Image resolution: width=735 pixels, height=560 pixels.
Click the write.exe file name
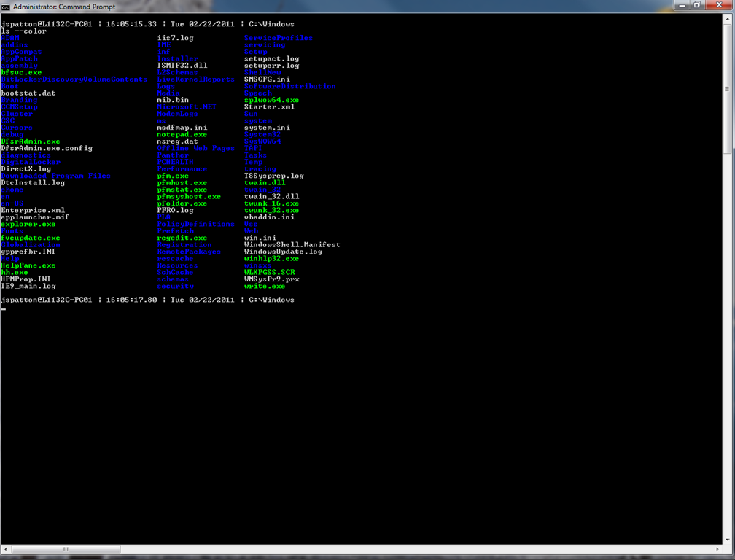264,287
